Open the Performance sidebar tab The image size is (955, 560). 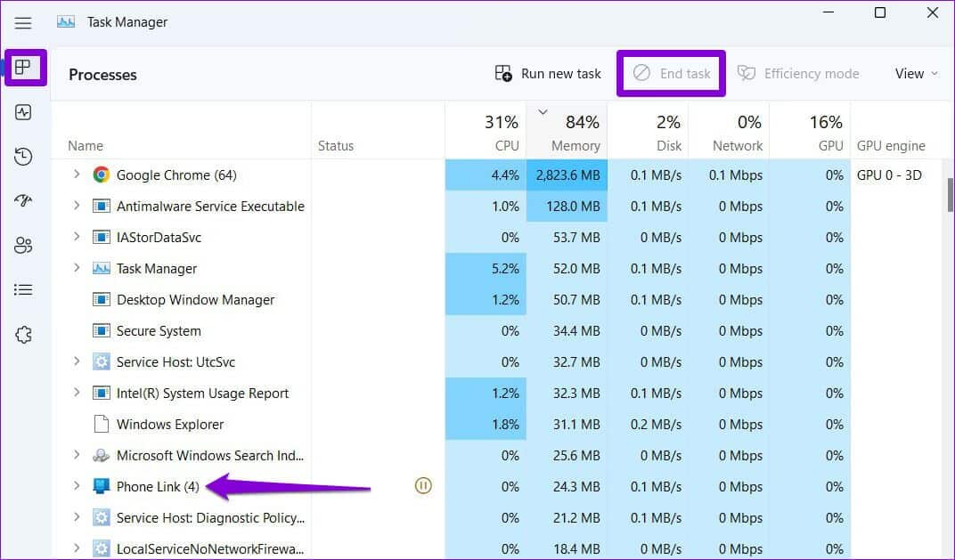click(23, 112)
